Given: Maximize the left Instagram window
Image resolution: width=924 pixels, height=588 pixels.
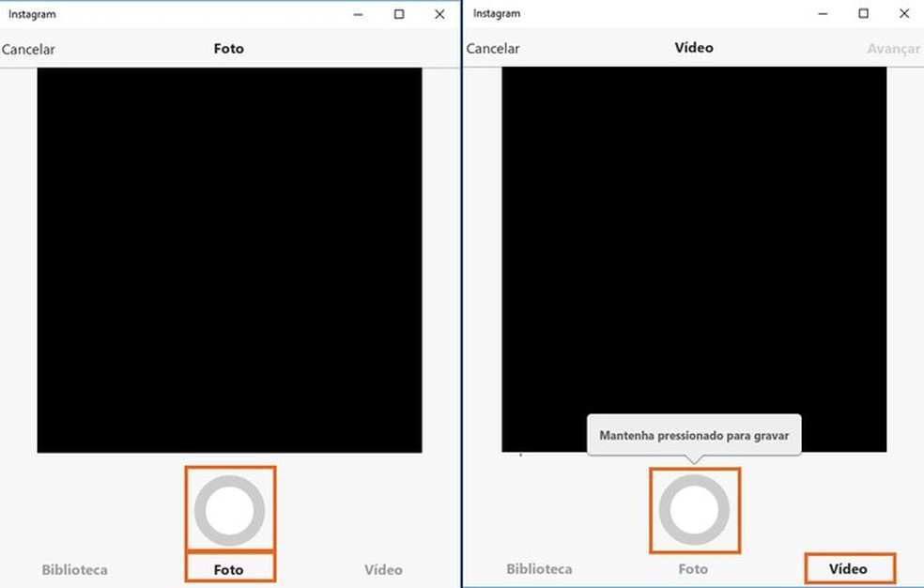Looking at the screenshot, I should pyautogui.click(x=399, y=14).
